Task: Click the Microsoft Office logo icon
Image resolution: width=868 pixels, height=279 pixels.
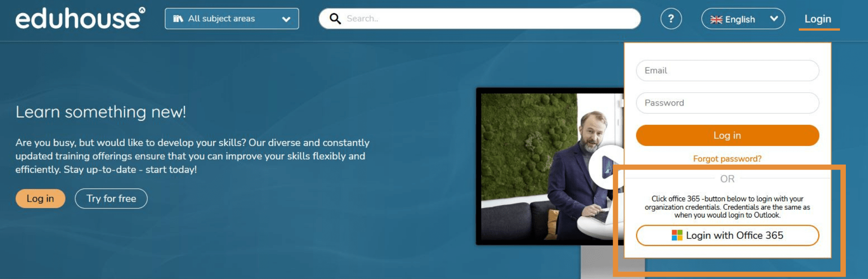Action: click(677, 235)
